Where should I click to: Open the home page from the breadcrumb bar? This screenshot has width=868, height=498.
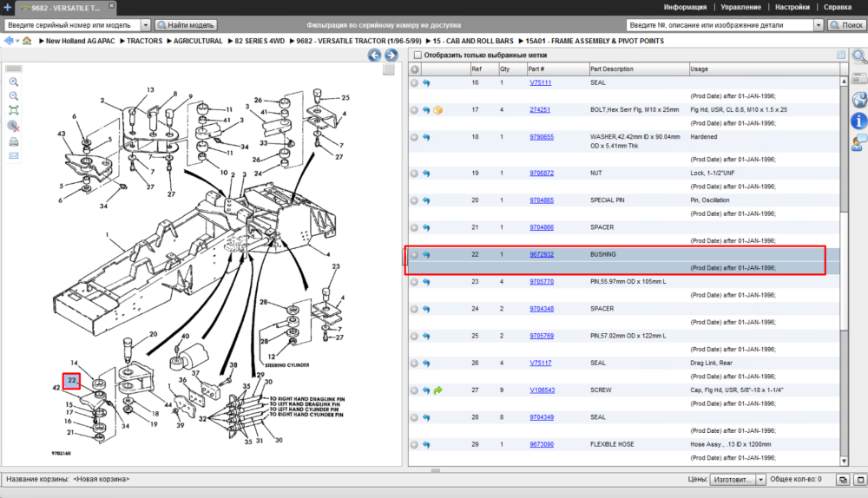(x=27, y=41)
